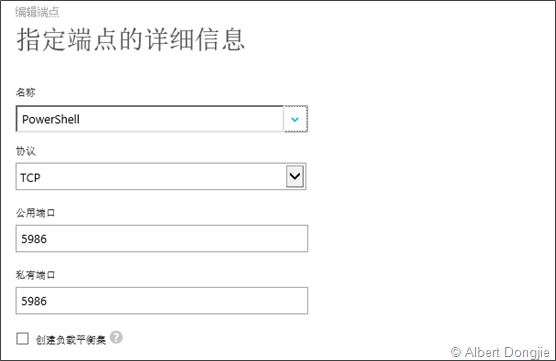Viewport: 556px width, 361px height.
Task: Click the 编辑端点 breadcrumb title
Action: (37, 12)
